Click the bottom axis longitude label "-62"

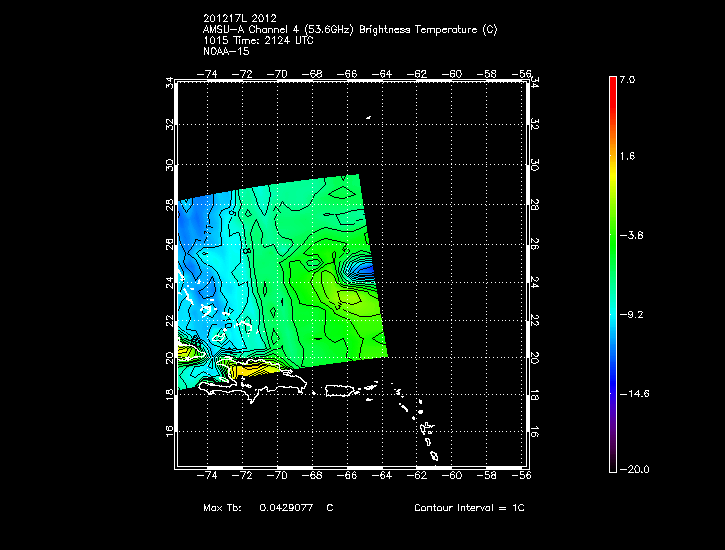tap(417, 475)
